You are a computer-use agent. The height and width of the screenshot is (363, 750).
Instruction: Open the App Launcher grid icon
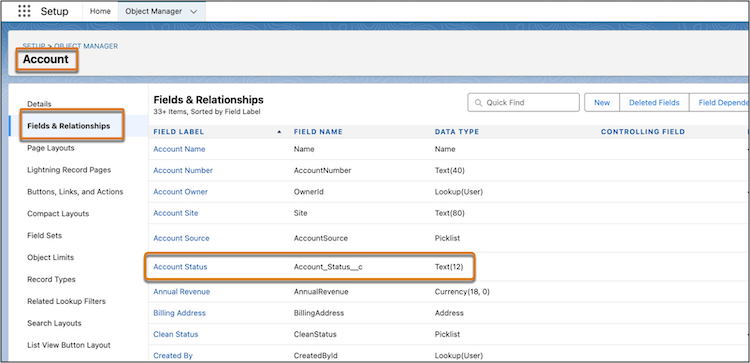tap(24, 11)
